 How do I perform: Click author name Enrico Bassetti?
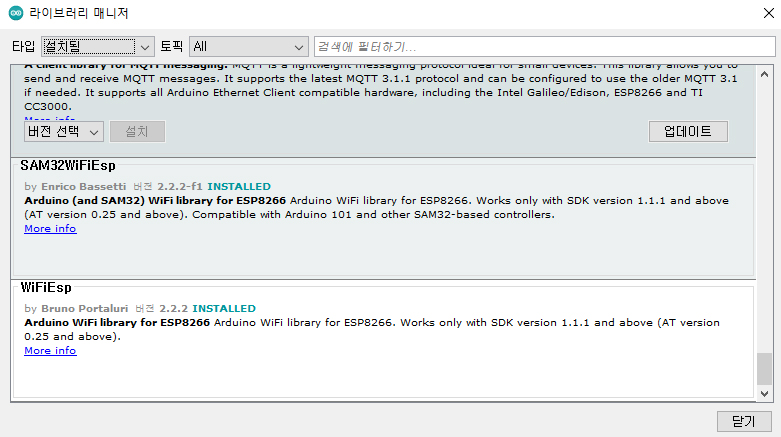pos(84,187)
